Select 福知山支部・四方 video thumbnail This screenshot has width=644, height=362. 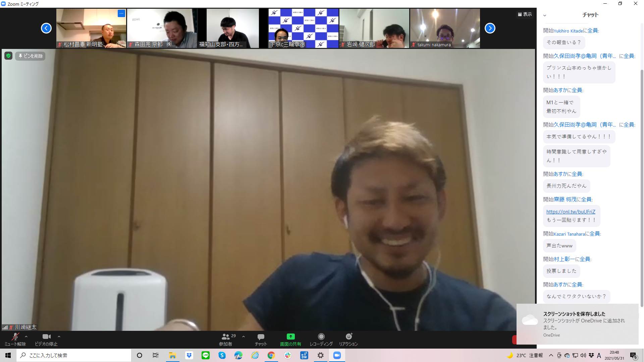click(x=233, y=28)
